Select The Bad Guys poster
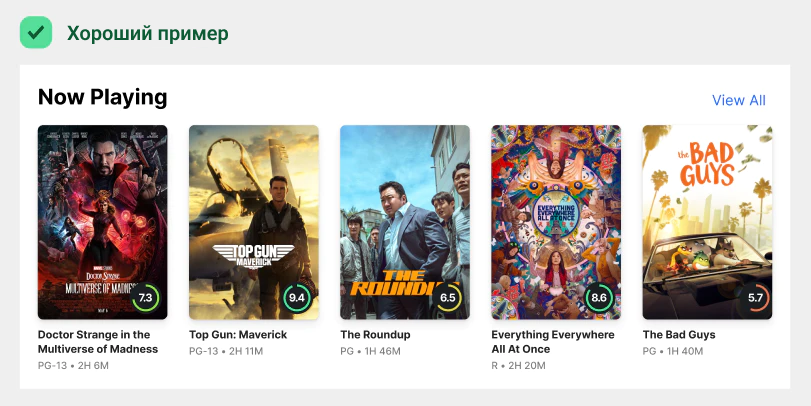This screenshot has width=811, height=406. tap(707, 222)
